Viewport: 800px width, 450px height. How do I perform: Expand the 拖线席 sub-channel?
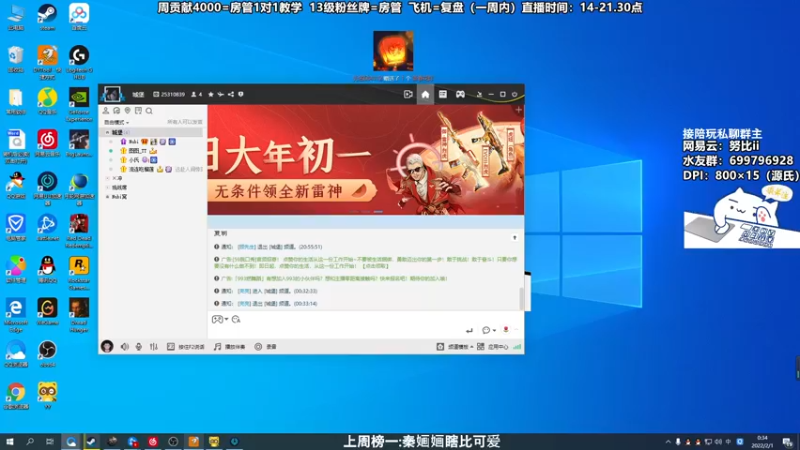pos(108,187)
